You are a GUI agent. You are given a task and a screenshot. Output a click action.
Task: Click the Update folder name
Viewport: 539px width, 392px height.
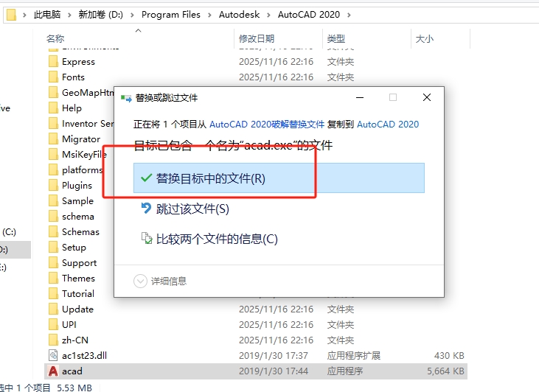pyautogui.click(x=77, y=309)
